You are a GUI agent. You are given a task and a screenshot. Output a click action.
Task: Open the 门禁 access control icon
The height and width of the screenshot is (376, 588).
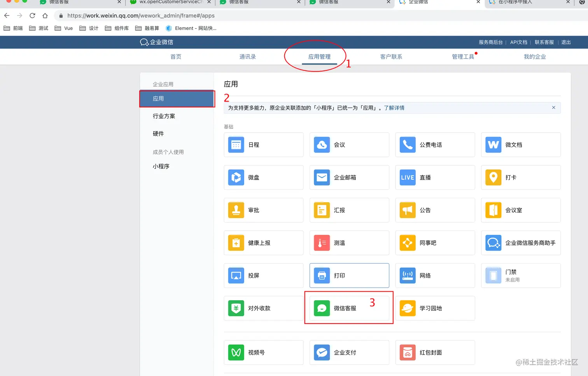(493, 275)
